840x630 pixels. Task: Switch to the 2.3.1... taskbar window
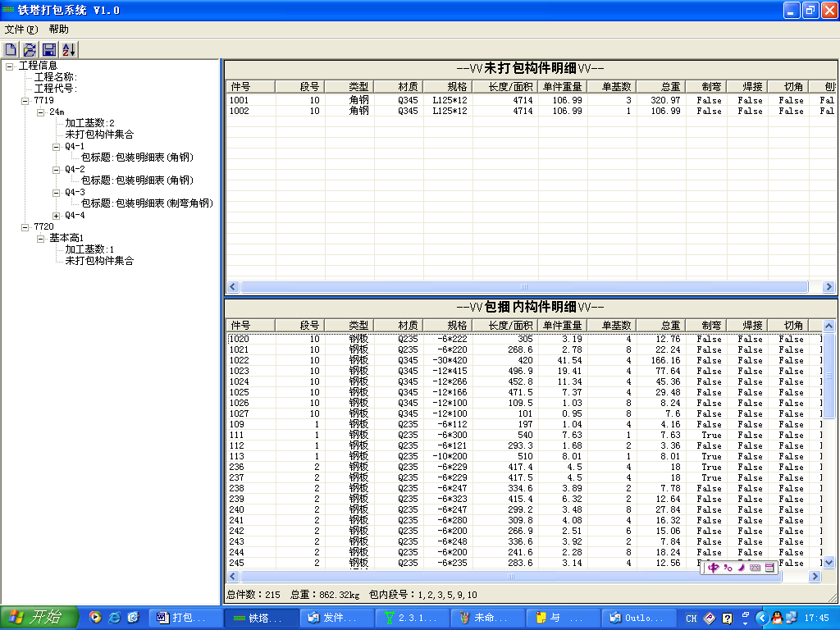412,619
